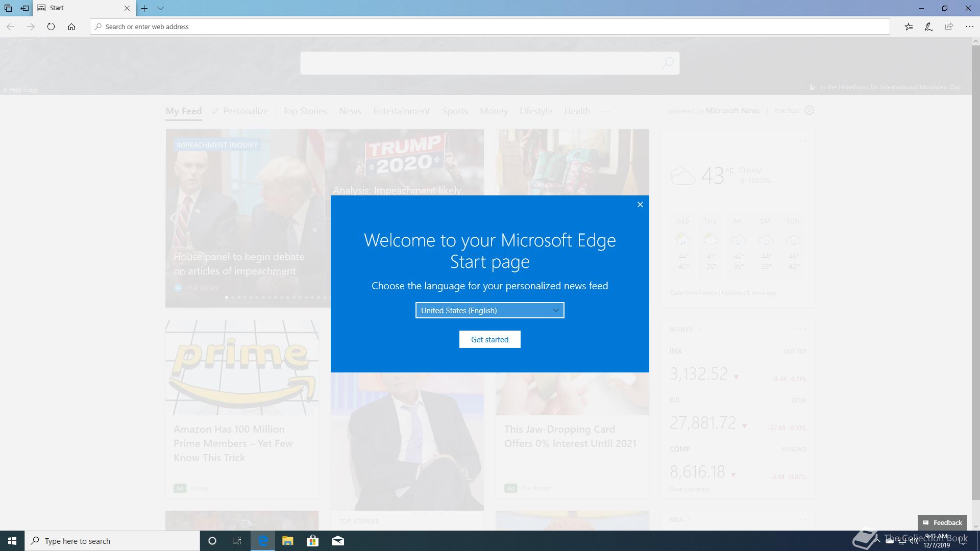
Task: Open NBA section link
Action: click(x=679, y=519)
